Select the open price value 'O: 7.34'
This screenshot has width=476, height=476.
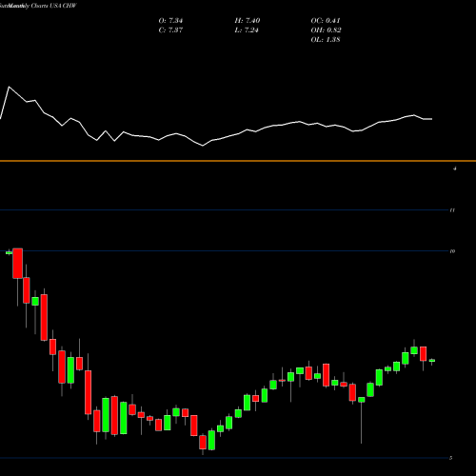(x=170, y=21)
